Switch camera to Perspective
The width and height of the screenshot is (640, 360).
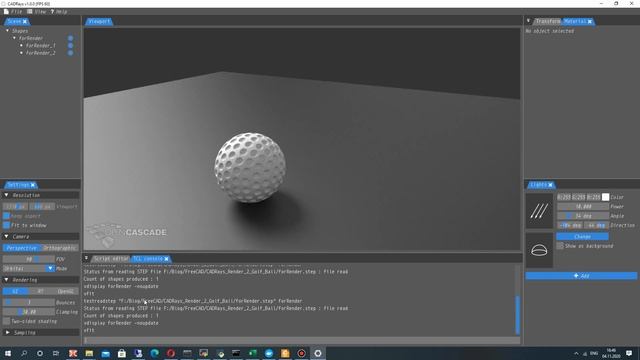tap(22, 248)
